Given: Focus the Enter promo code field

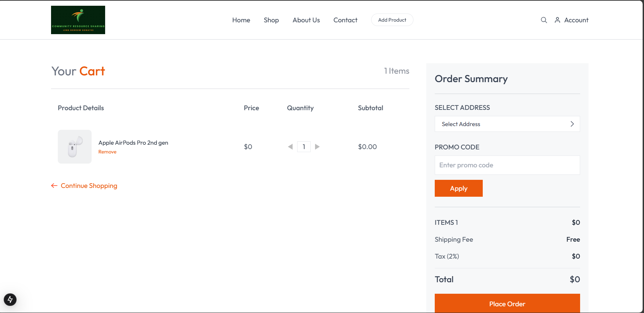Looking at the screenshot, I should 507,165.
